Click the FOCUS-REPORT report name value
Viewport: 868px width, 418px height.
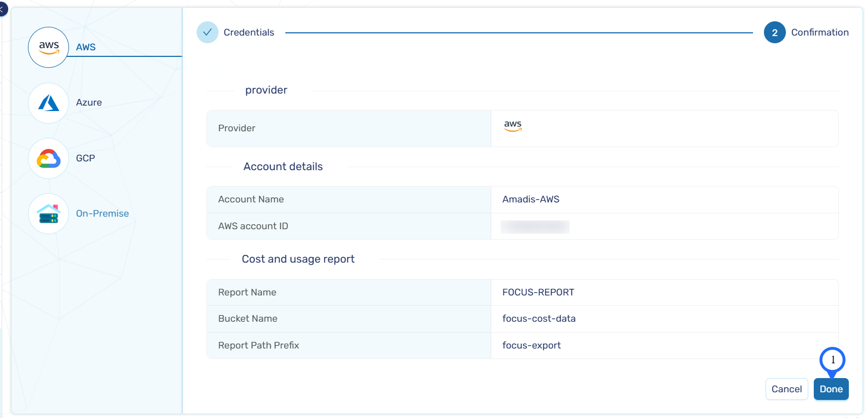coord(538,292)
